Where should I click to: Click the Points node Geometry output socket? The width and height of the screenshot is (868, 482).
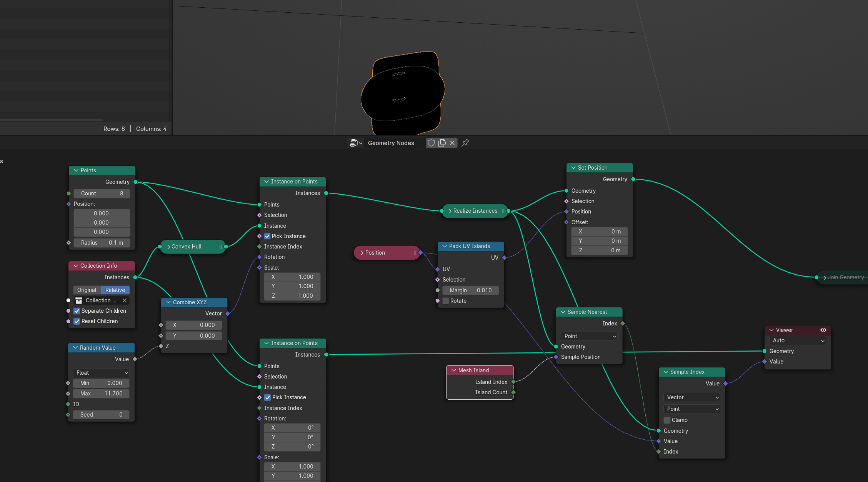(135, 182)
